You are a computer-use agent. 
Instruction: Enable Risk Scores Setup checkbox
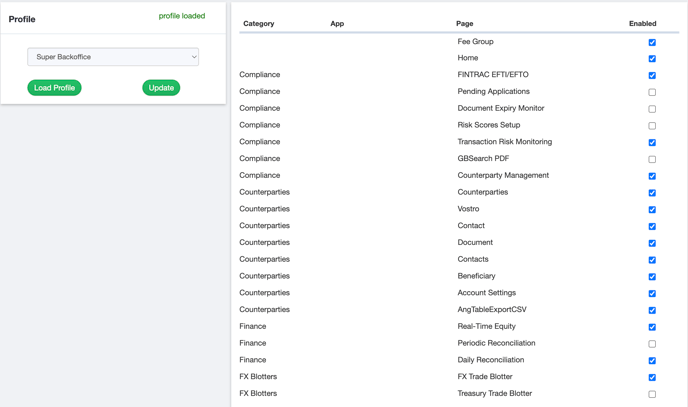[652, 126]
